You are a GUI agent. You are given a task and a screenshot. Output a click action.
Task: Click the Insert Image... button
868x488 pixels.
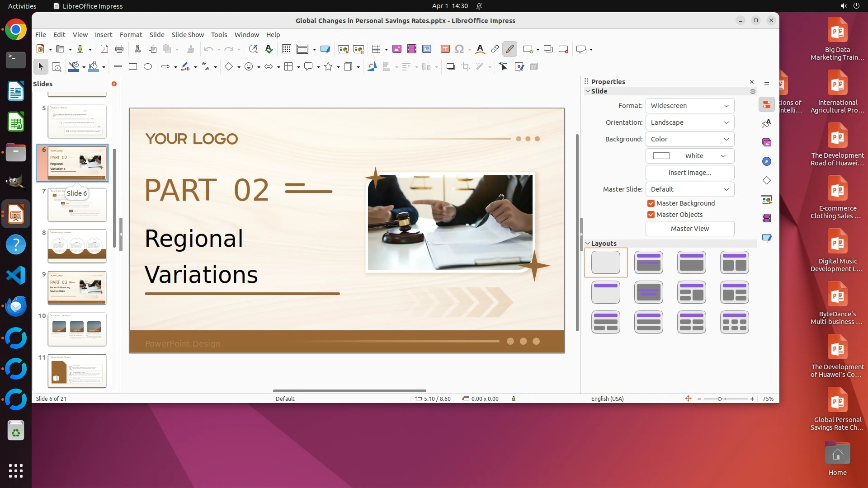click(689, 173)
